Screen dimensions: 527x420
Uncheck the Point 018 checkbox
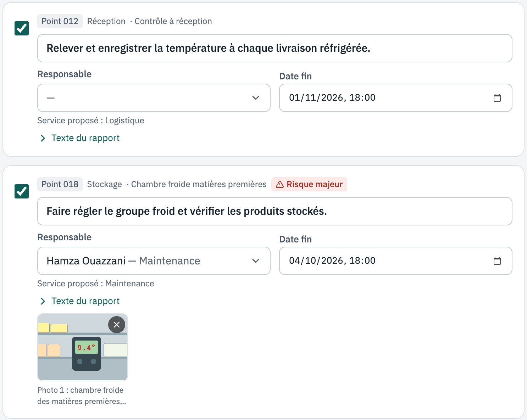tap(22, 191)
